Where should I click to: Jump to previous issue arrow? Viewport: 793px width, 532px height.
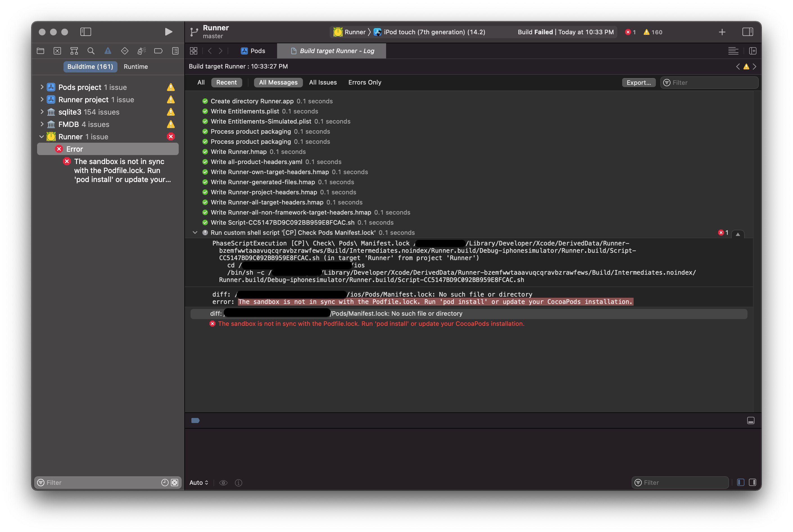tap(738, 67)
